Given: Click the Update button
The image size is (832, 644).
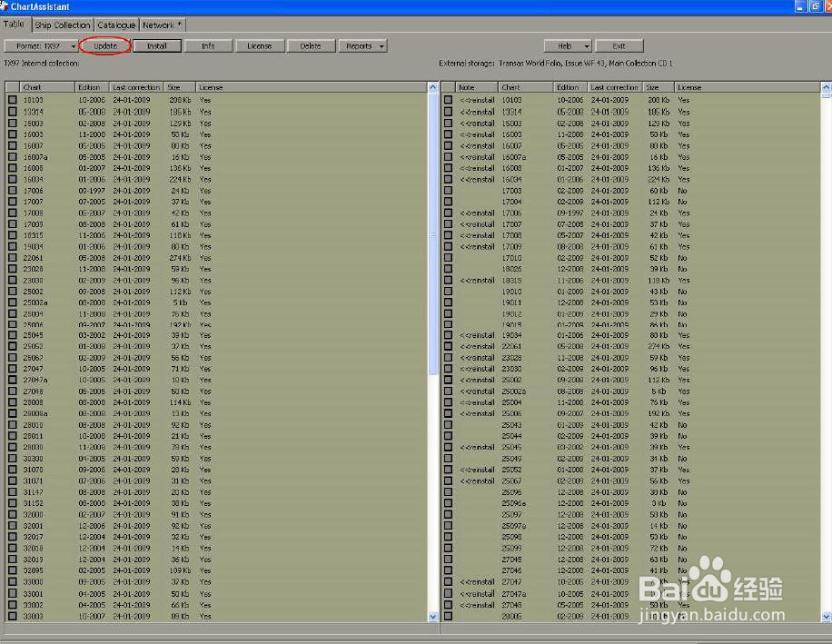Looking at the screenshot, I should tap(105, 46).
